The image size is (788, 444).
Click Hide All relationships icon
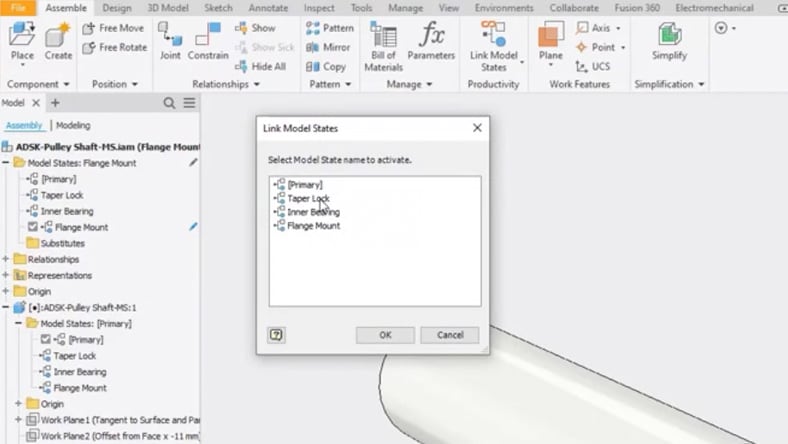(241, 66)
